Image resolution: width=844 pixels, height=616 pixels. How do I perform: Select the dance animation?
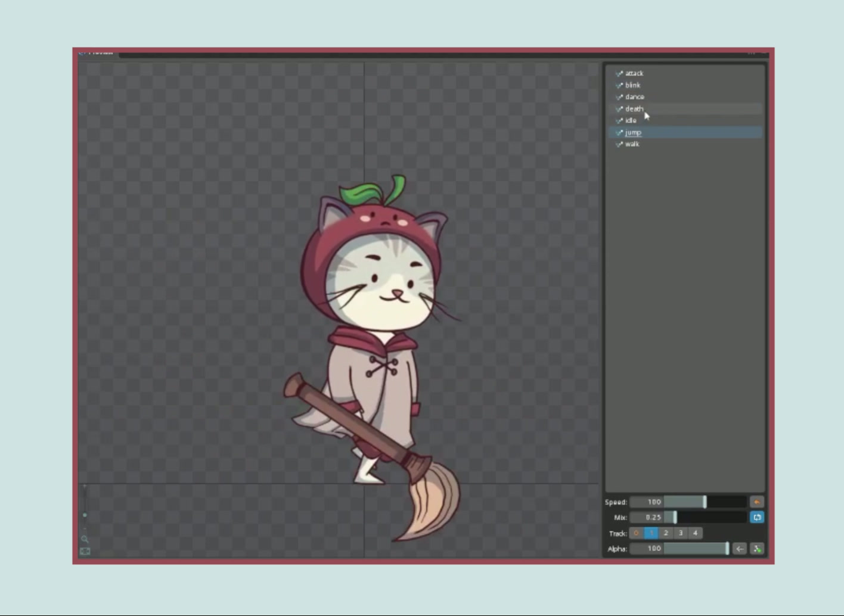coord(685,97)
